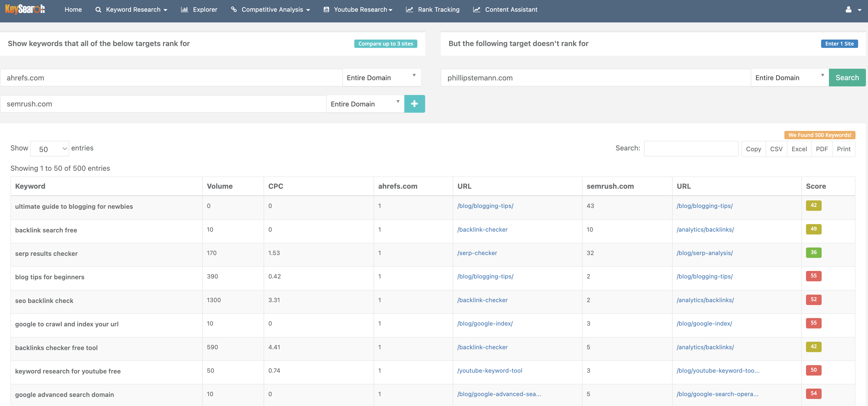The image size is (868, 406).
Task: Click score badge 36 for serp results checker
Action: 813,252
